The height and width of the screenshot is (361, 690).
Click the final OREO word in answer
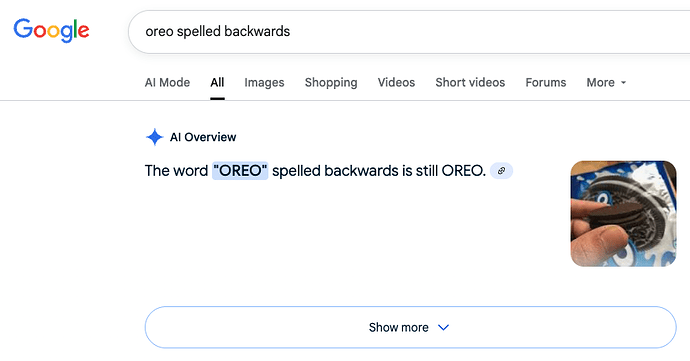tap(462, 171)
